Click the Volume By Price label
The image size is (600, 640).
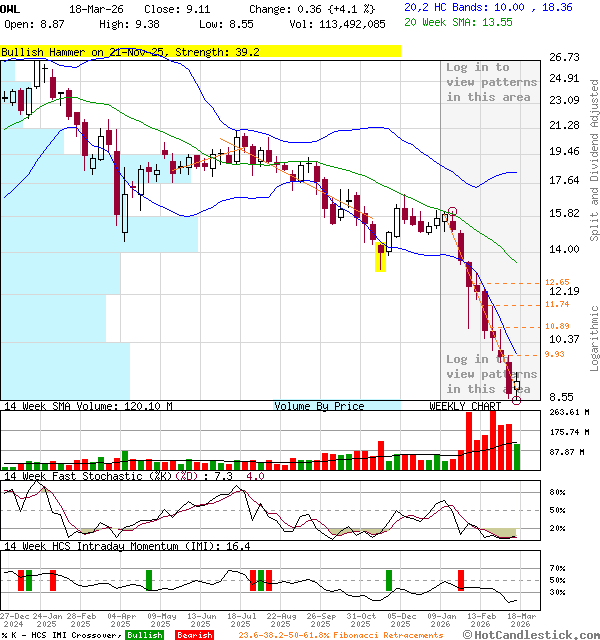[x=319, y=406]
